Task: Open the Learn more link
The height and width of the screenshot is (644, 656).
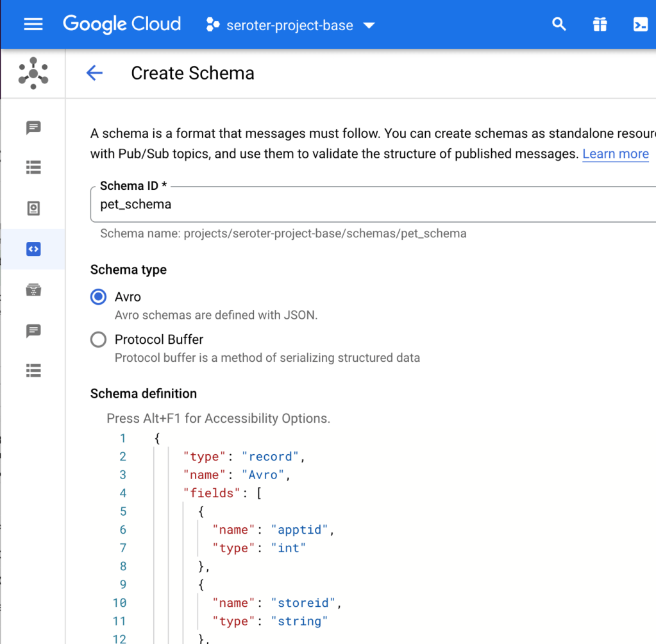Action: point(615,154)
